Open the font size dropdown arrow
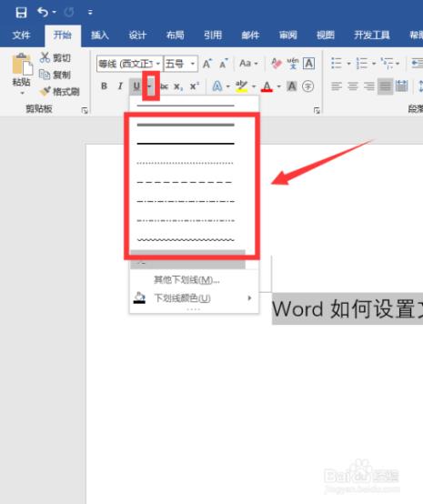Viewport: 423px width, 504px height. [193, 64]
